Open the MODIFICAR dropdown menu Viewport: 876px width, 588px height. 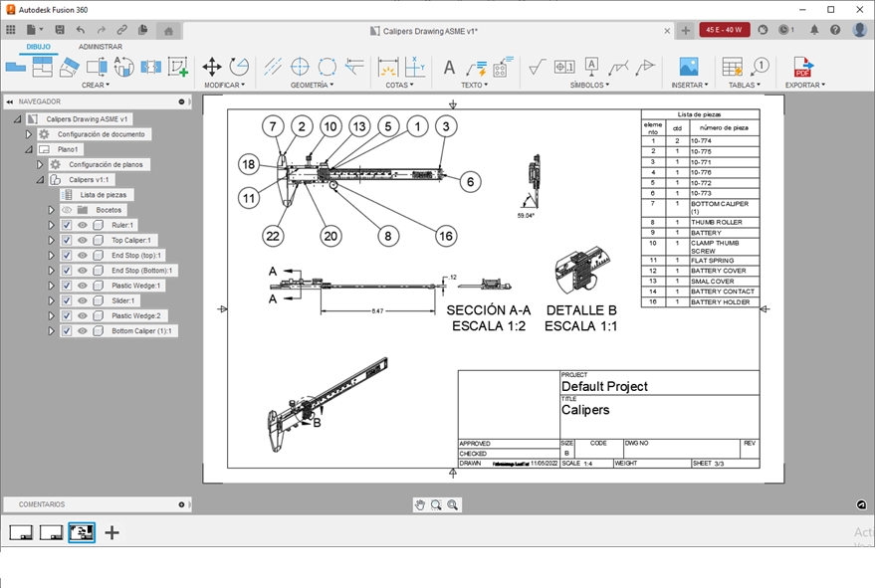(x=224, y=85)
